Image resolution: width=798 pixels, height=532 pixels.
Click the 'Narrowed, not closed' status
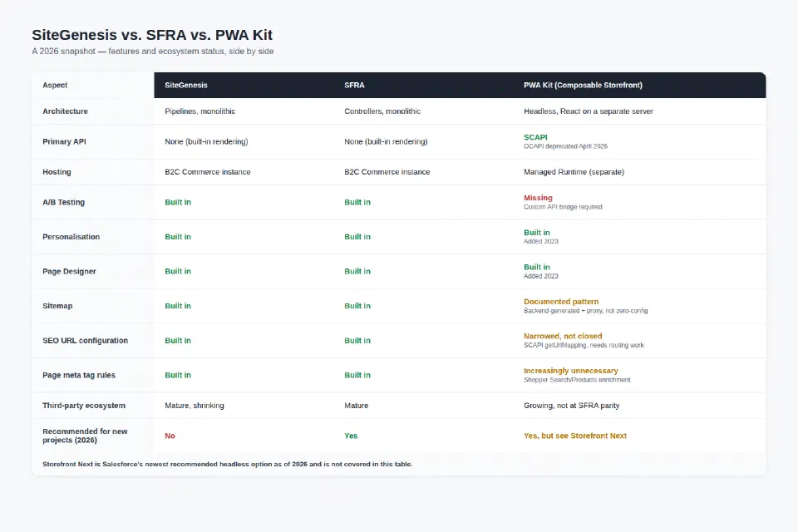pyautogui.click(x=563, y=336)
